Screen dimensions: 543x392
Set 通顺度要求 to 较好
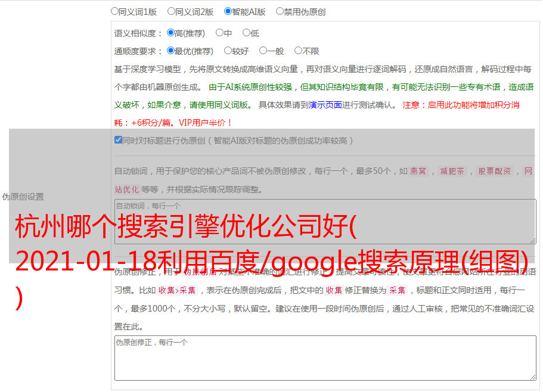point(228,51)
